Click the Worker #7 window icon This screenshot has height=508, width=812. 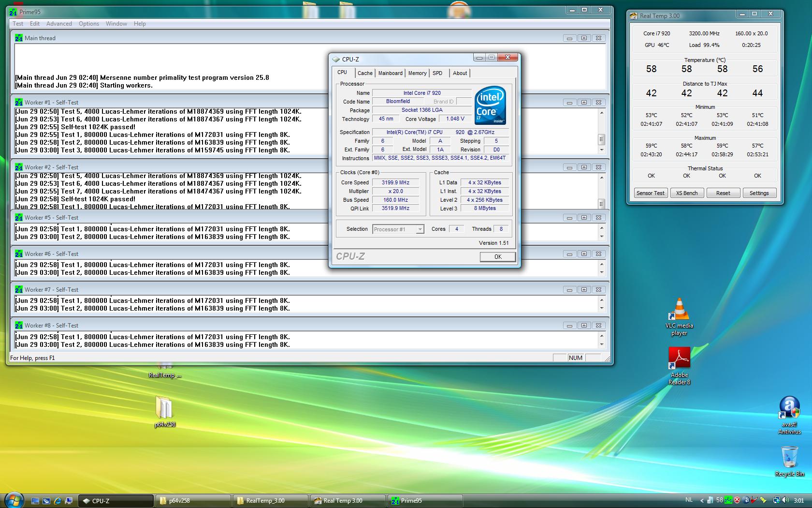19,289
